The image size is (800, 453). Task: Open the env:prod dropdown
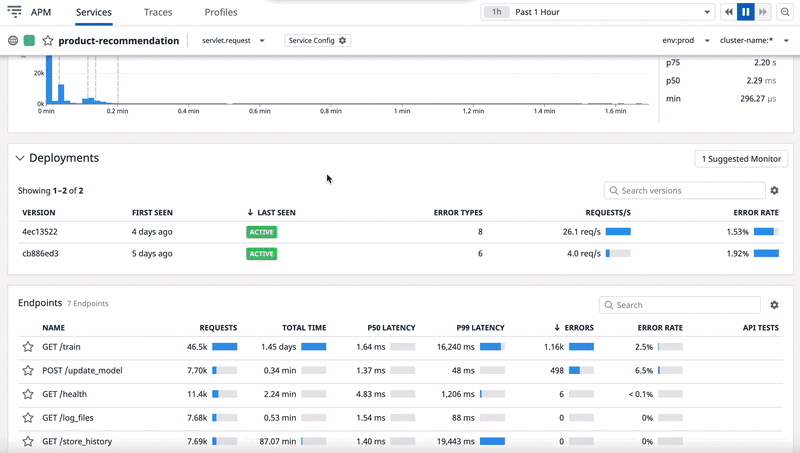[x=686, y=41]
